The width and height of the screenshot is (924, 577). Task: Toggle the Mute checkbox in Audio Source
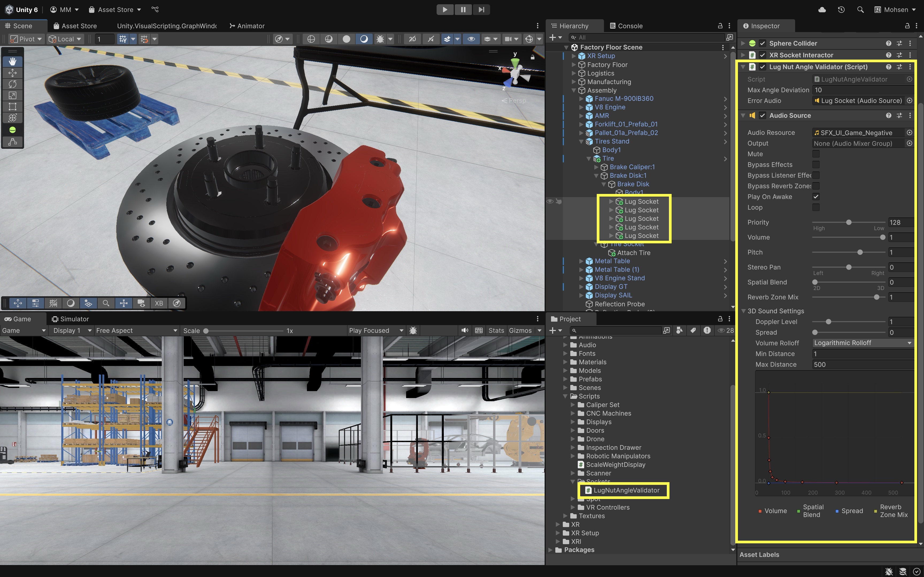click(x=816, y=154)
